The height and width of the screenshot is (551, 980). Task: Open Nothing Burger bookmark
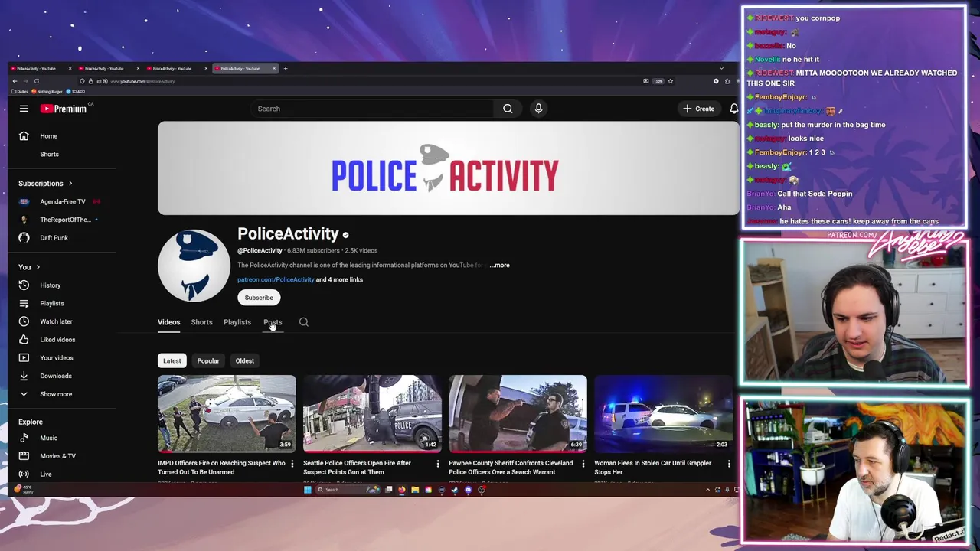(47, 92)
